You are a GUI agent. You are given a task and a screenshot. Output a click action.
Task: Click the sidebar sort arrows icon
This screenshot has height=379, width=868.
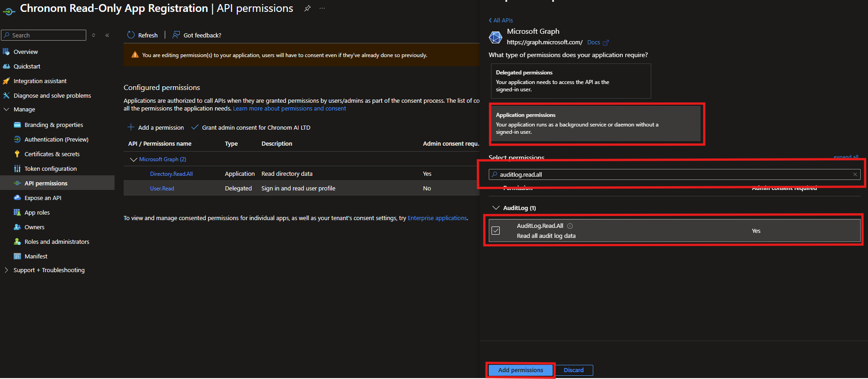[94, 35]
